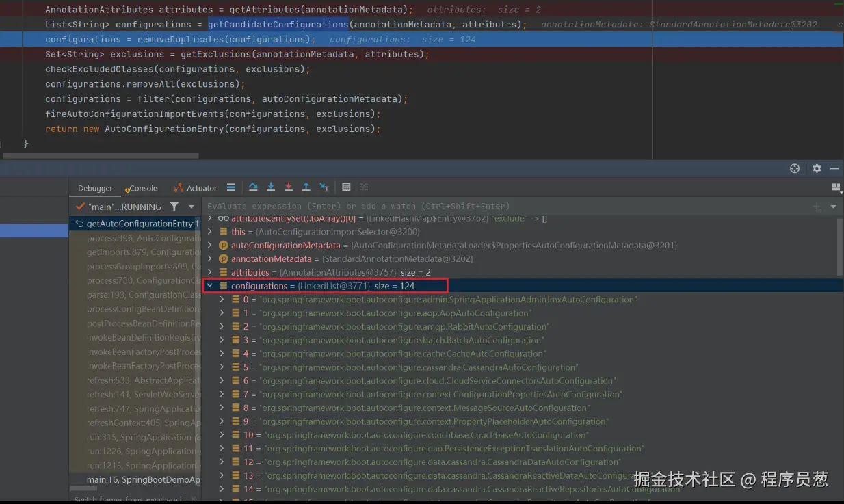844x504 pixels.
Task: Click the getExclusions code line
Action: (422, 55)
